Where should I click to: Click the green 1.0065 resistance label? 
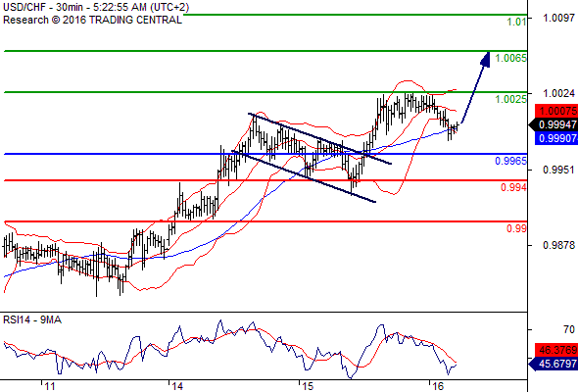tap(511, 58)
